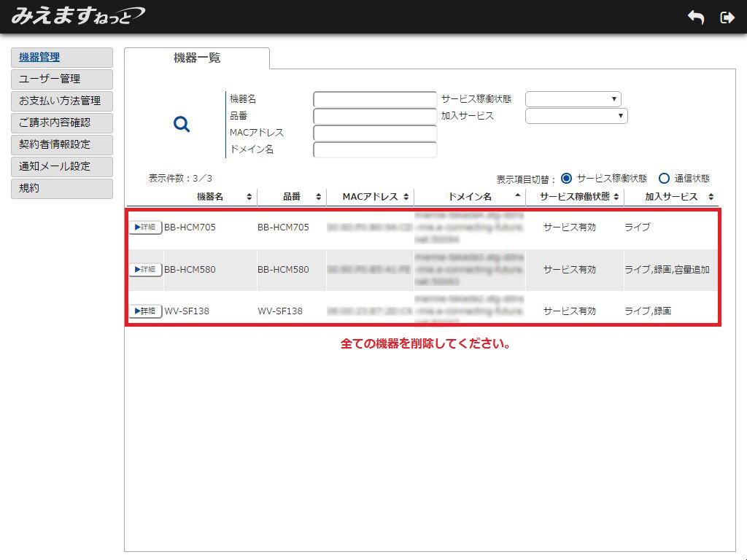Sort by 加入サービス column header
Screen dimensions: 747x560
671,197
